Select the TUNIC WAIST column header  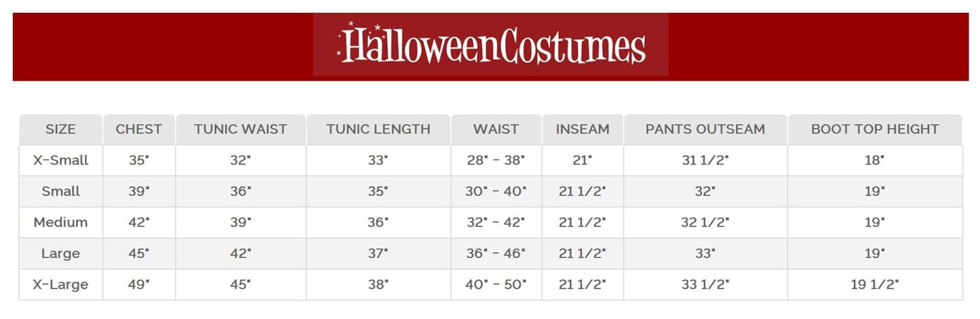tap(241, 129)
